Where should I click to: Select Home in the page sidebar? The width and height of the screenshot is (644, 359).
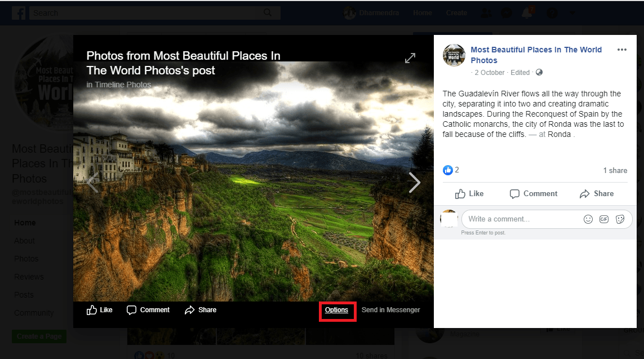[x=25, y=223]
